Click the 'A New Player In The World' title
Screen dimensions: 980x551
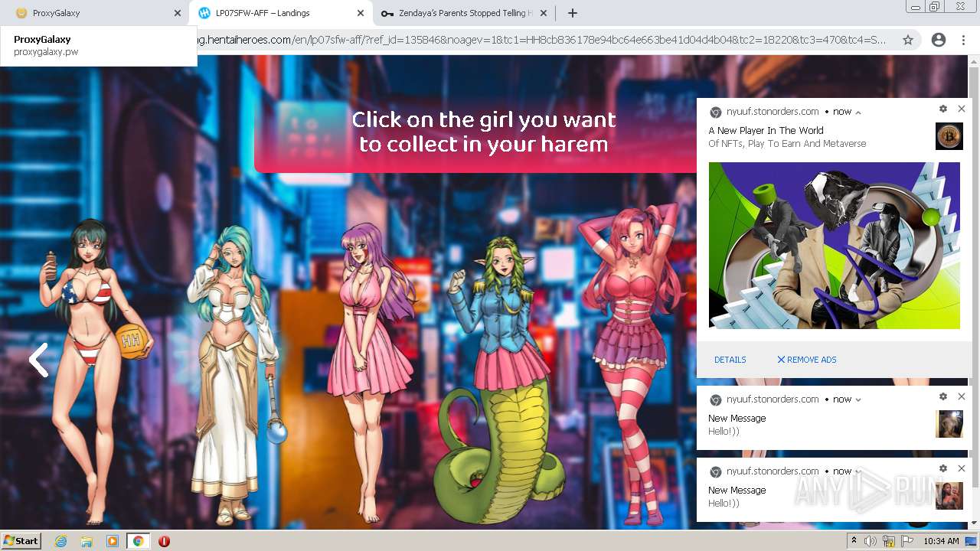click(766, 131)
